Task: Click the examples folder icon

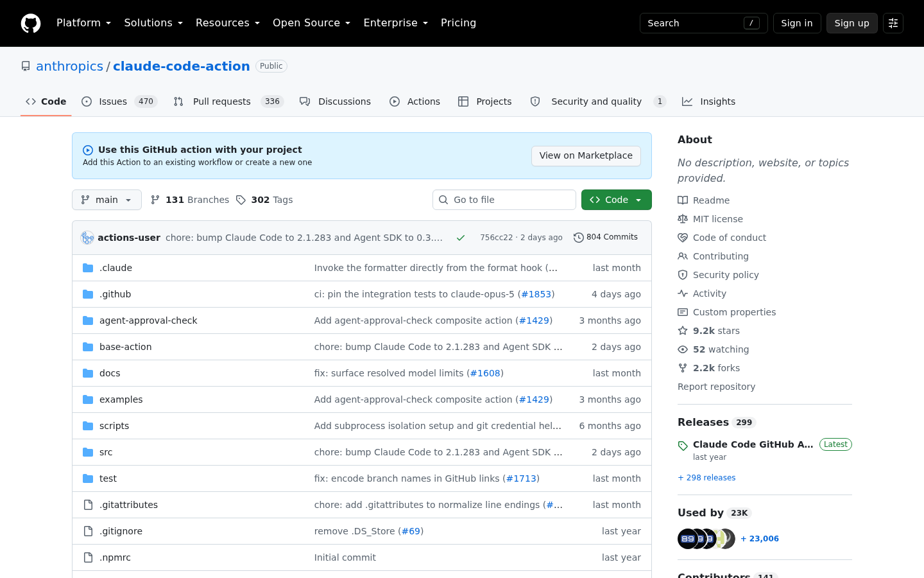Action: pyautogui.click(x=88, y=399)
